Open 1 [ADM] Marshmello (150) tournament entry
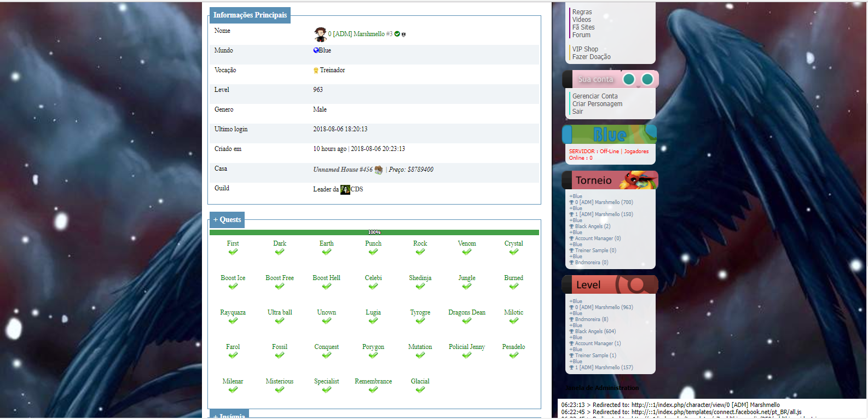This screenshot has width=868, height=419. [604, 214]
